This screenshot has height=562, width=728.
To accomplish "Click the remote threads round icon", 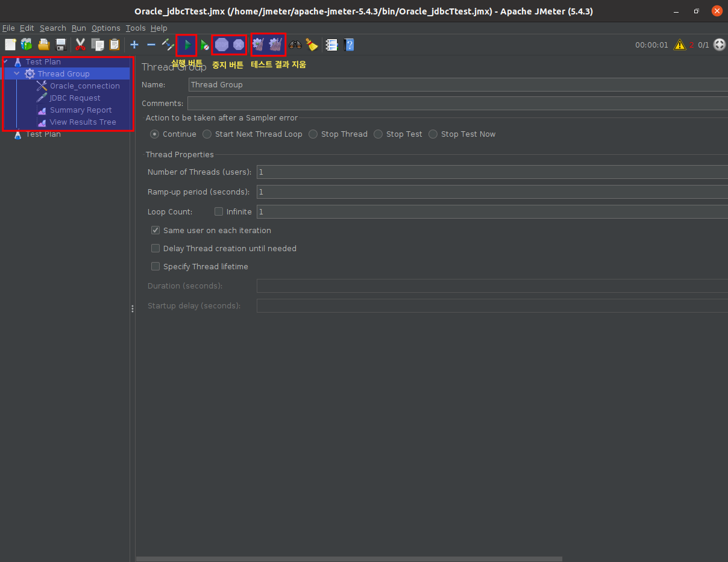I will click(720, 45).
